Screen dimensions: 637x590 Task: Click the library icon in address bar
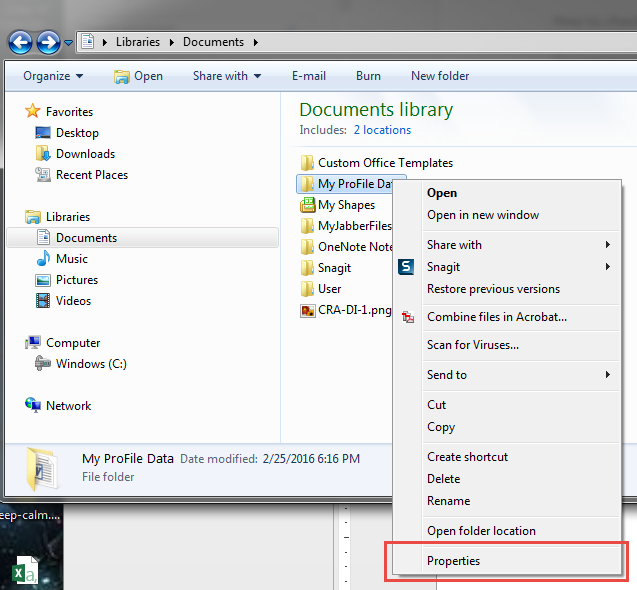(x=88, y=41)
